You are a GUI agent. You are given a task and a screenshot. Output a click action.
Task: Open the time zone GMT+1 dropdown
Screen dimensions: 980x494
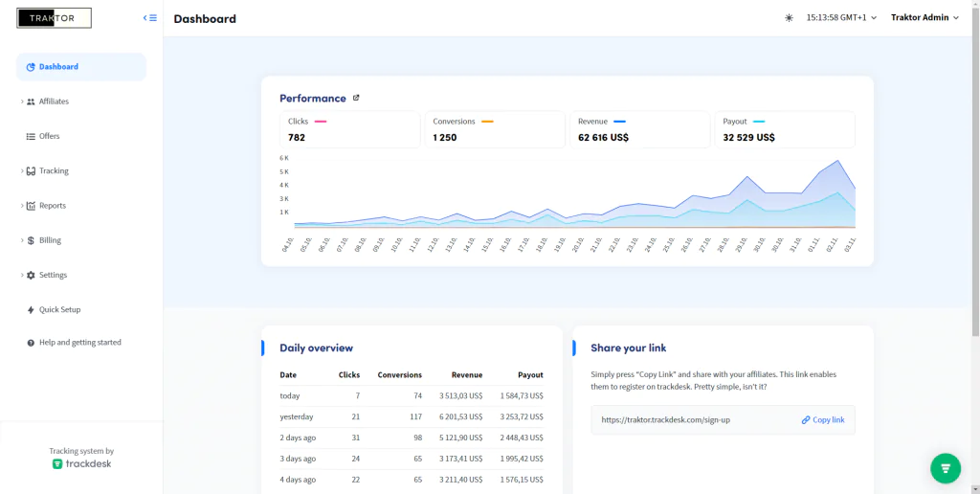(x=841, y=17)
